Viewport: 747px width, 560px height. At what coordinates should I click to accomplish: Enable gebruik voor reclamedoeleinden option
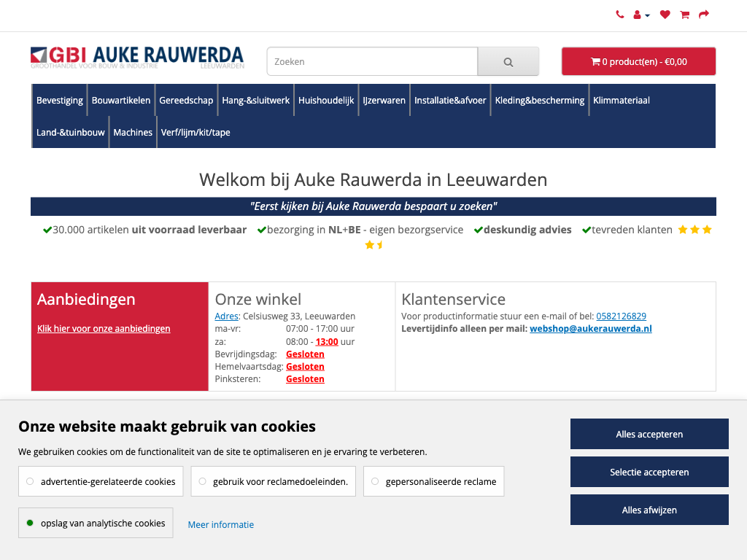pos(274,481)
